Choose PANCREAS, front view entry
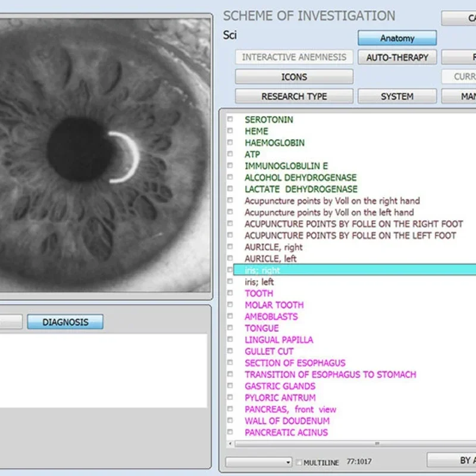This screenshot has width=476, height=476. point(290,409)
